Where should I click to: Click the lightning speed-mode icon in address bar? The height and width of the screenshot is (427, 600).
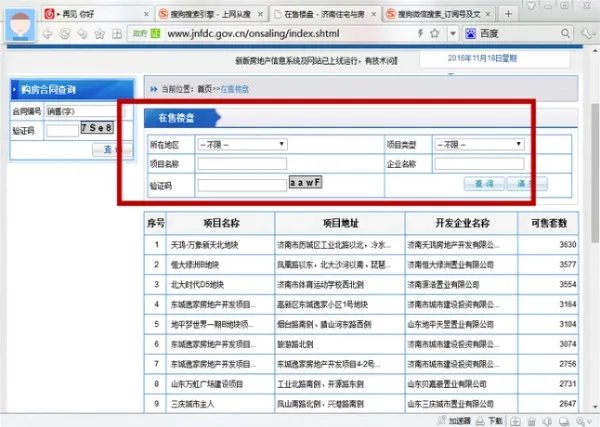coord(420,33)
